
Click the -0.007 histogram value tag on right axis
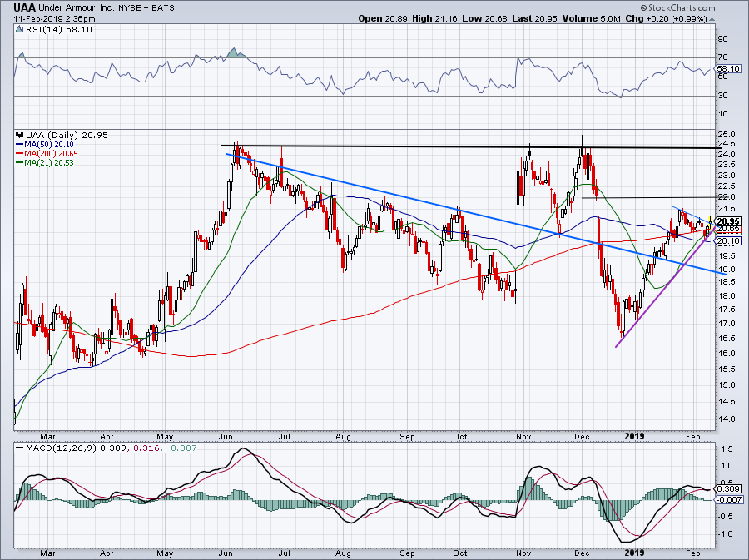pos(729,499)
